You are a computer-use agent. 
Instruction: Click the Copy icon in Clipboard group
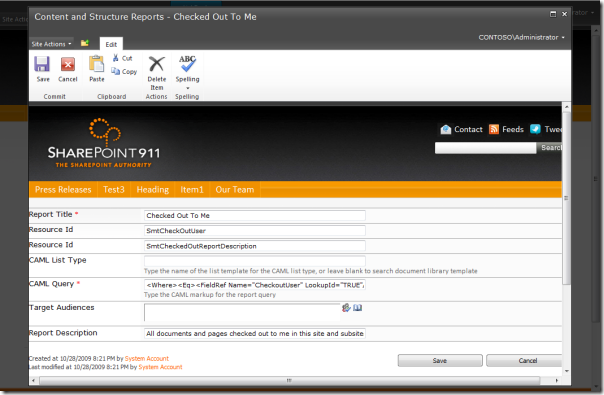[x=115, y=71]
